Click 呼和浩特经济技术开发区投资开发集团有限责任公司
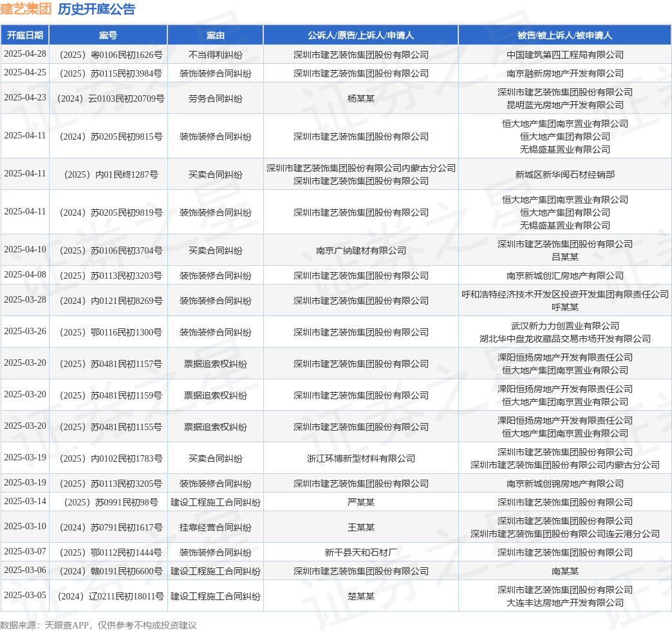The image size is (672, 631). (565, 294)
